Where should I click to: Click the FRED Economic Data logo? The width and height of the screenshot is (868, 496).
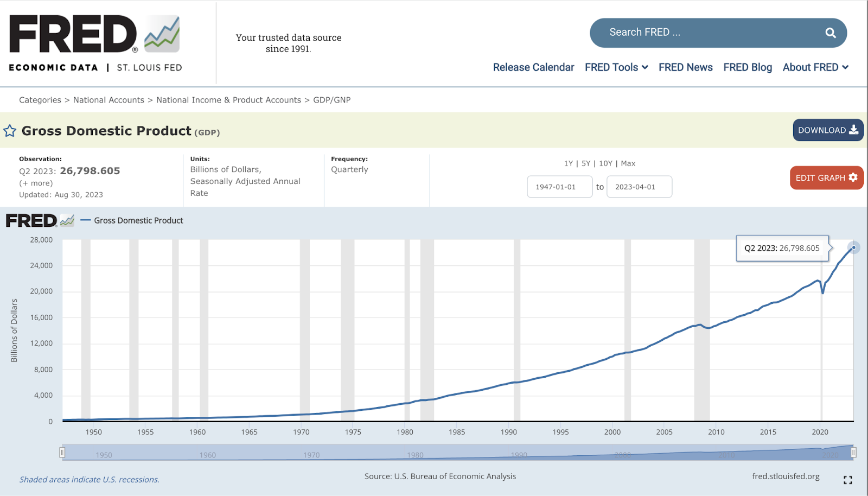click(x=95, y=43)
